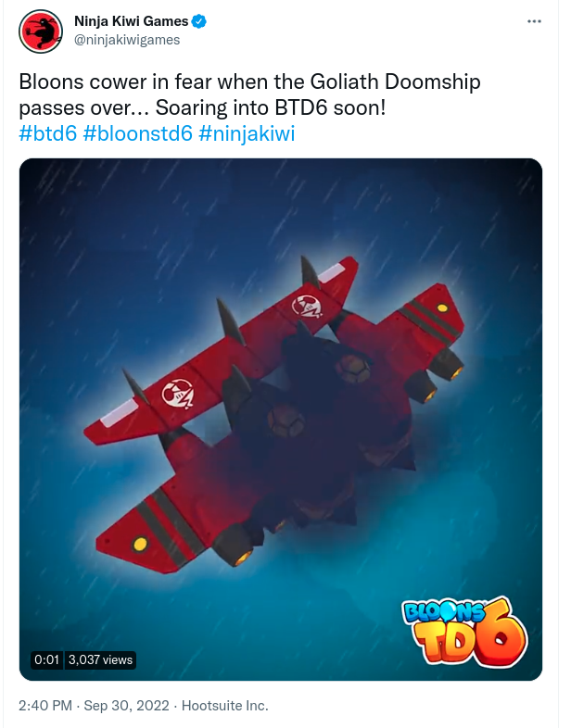Click the Sep 30, 2022 date
Screen dimensions: 571x728
126,706
